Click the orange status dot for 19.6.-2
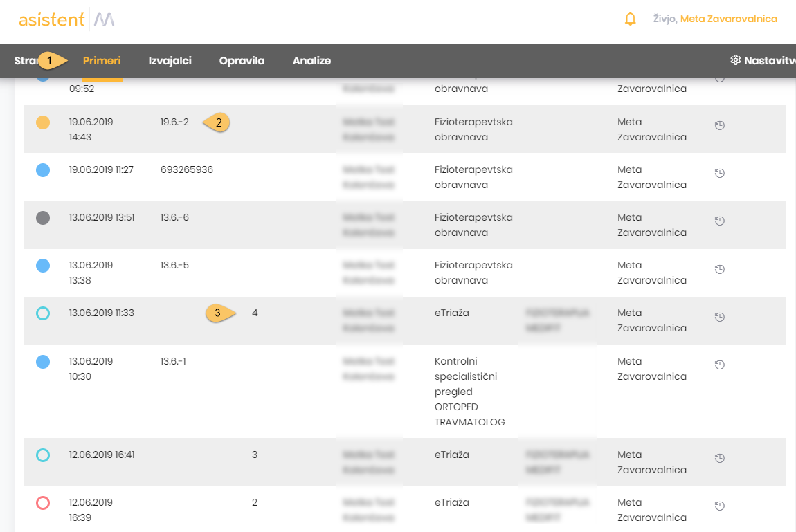The height and width of the screenshot is (532, 796). 43,122
